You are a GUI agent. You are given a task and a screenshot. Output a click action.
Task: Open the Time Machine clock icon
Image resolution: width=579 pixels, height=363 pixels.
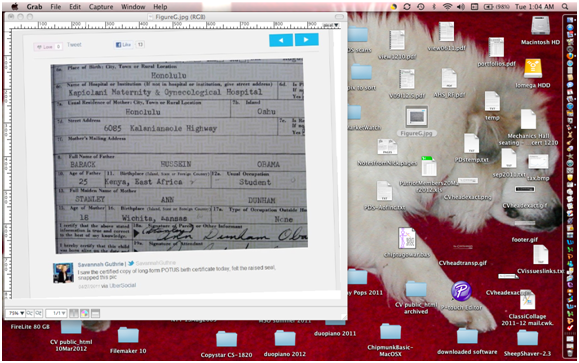(421, 7)
